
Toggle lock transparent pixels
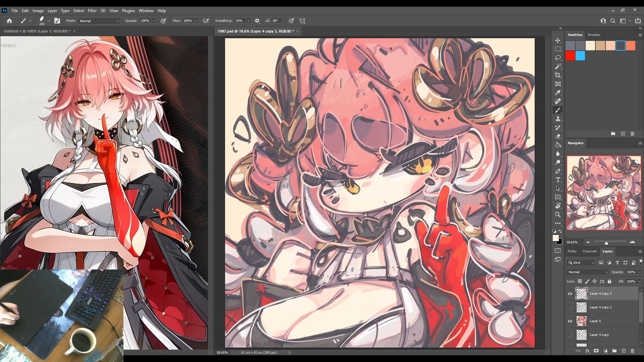(x=580, y=282)
